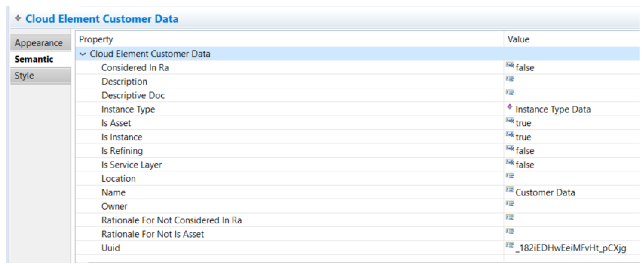
Task: Click the diamond icon beside the panel title
Action: click(18, 18)
